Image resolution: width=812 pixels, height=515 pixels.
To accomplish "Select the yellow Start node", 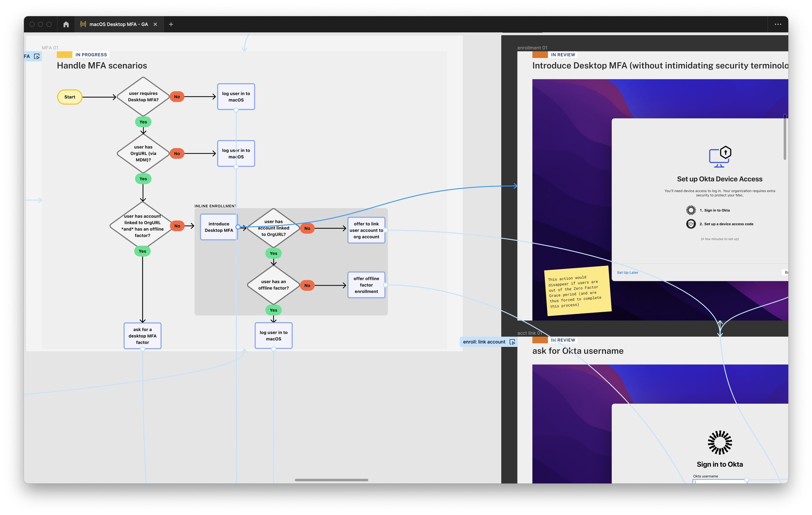I will point(70,97).
